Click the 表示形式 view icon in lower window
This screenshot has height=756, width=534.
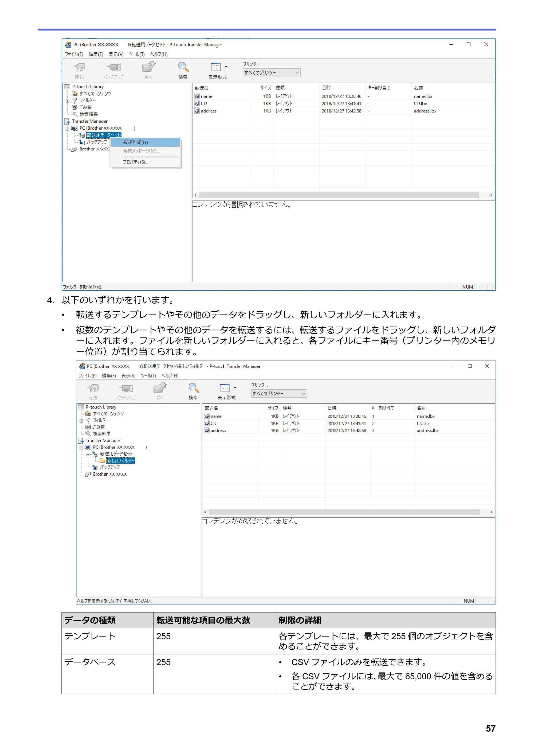click(x=225, y=388)
